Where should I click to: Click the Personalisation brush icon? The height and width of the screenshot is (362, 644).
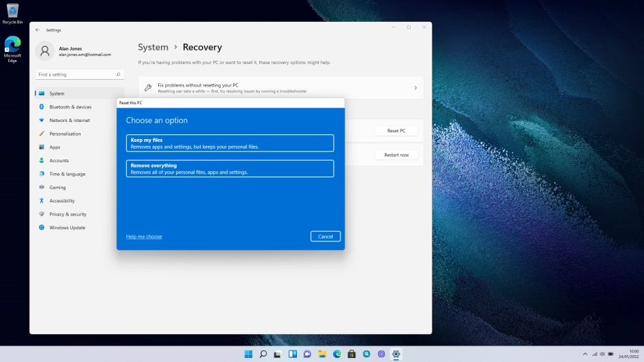(42, 134)
